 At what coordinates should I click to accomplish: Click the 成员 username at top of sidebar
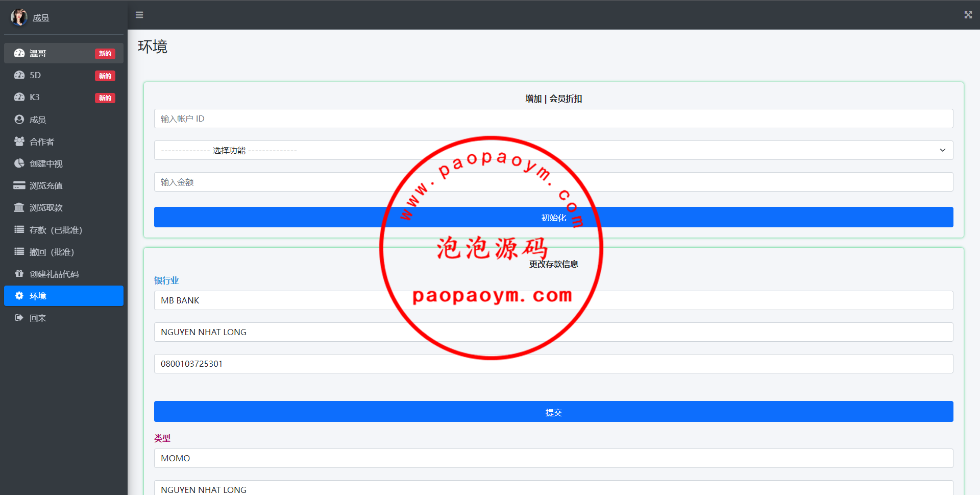[x=41, y=18]
